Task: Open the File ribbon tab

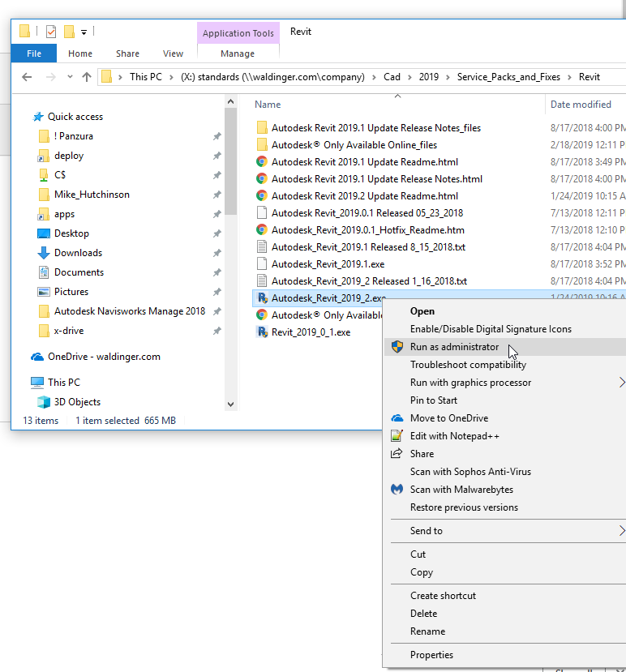Action: (x=34, y=54)
